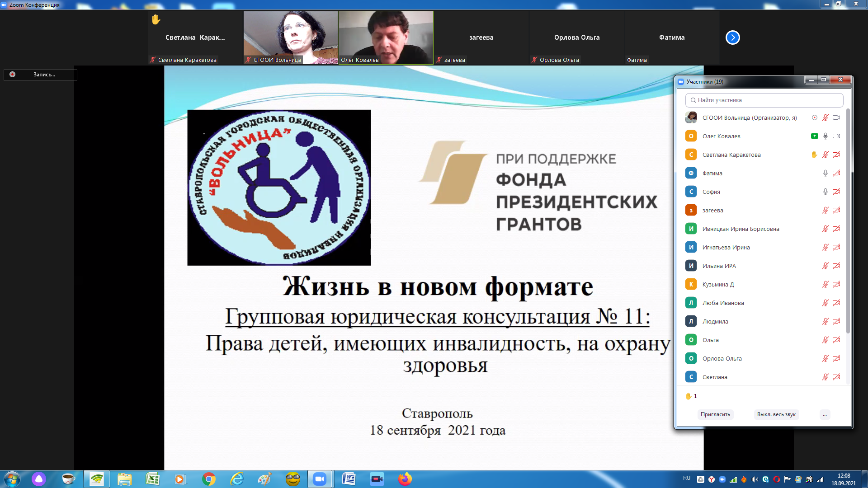Click the camera-off icon for Светлана Каракетова
Screen dimensions: 868x488
click(836, 155)
